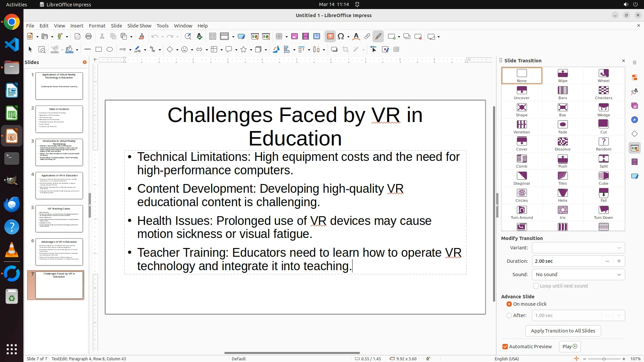Click Apply Transition to All Slides
This screenshot has height=362, width=644.
tap(563, 331)
